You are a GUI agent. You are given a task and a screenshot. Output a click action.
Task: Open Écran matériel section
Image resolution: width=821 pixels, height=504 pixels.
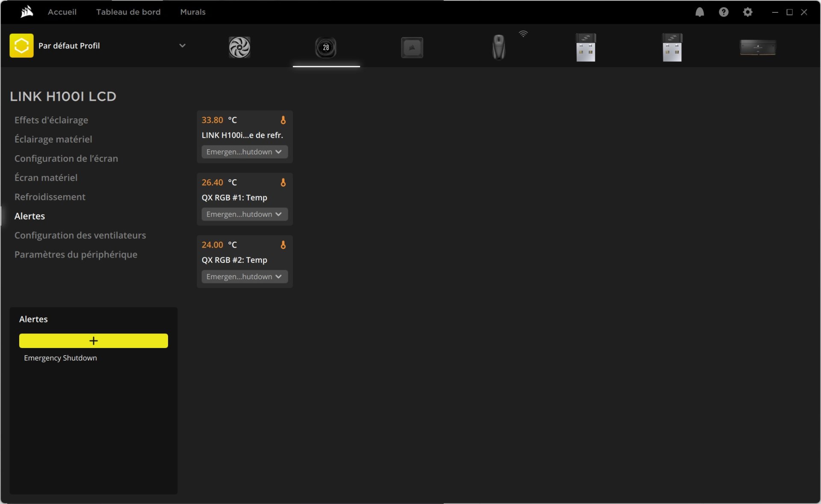[46, 178]
